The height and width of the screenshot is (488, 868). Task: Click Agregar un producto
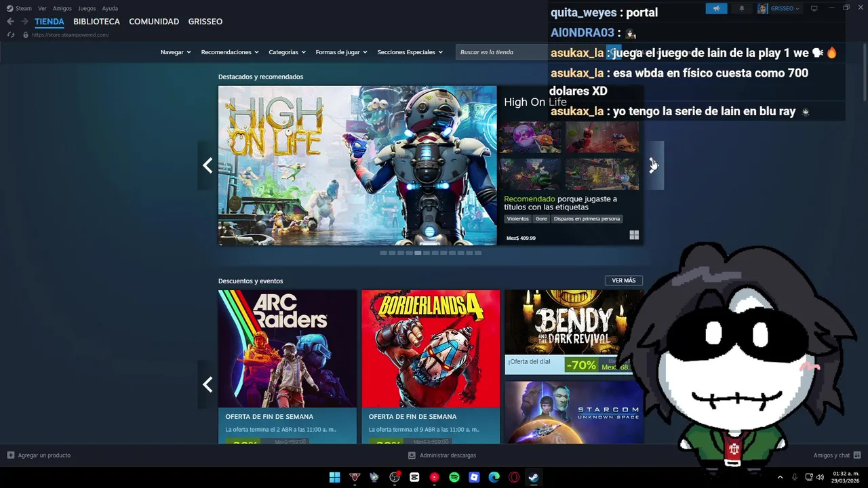pos(44,455)
